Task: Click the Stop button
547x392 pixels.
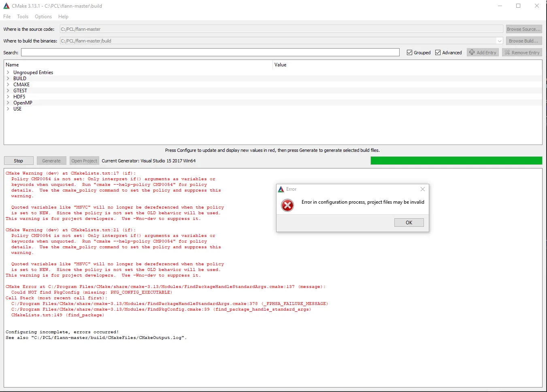Action: click(x=19, y=161)
